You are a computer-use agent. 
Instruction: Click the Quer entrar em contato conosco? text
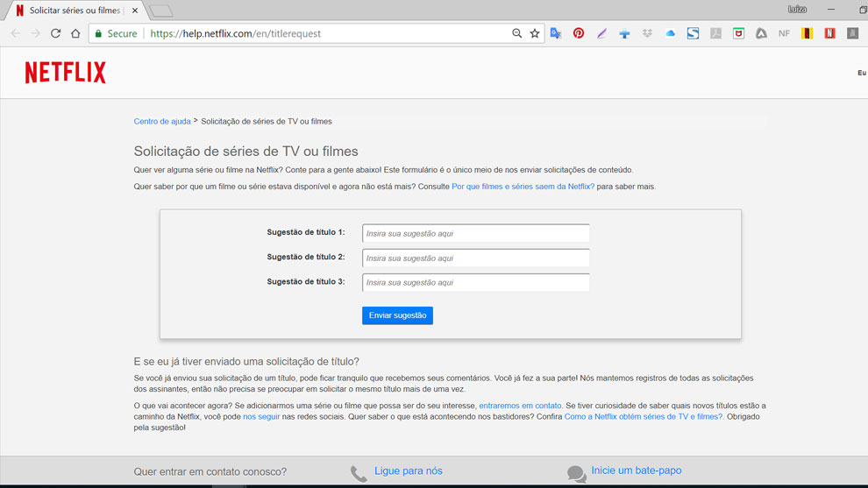210,472
